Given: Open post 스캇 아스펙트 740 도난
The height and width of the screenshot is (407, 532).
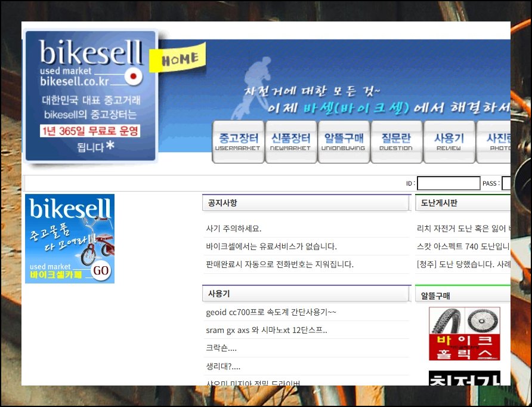Looking at the screenshot, I should [463, 246].
